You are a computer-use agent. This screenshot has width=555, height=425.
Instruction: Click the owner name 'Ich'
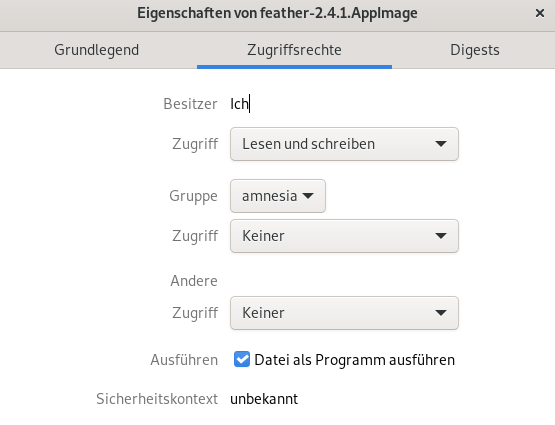pyautogui.click(x=240, y=104)
